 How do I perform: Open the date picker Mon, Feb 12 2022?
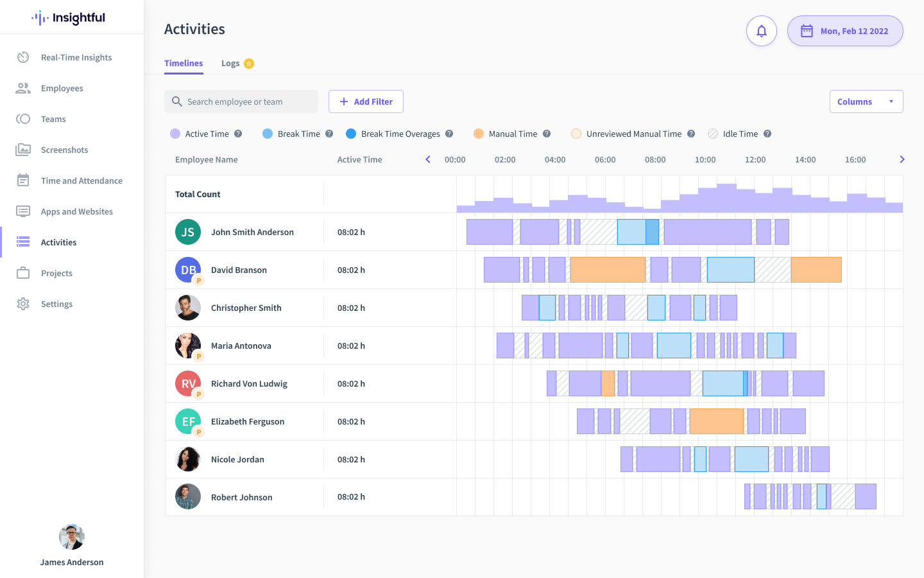pyautogui.click(x=845, y=31)
